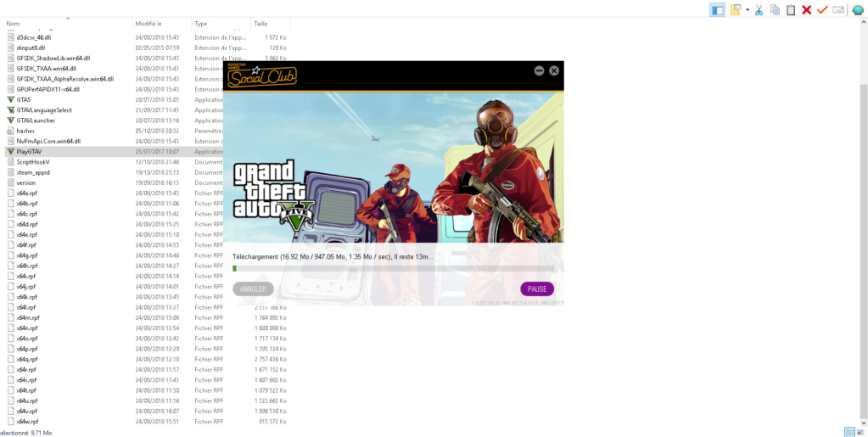868x437 pixels.
Task: Click the GTA5 application icon
Action: click(x=10, y=99)
